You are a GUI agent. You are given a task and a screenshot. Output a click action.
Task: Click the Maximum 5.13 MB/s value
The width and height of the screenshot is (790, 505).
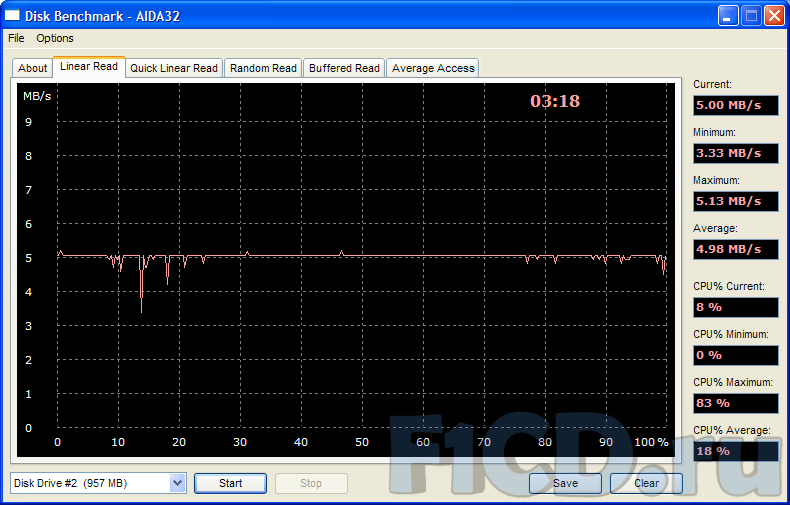tap(736, 201)
